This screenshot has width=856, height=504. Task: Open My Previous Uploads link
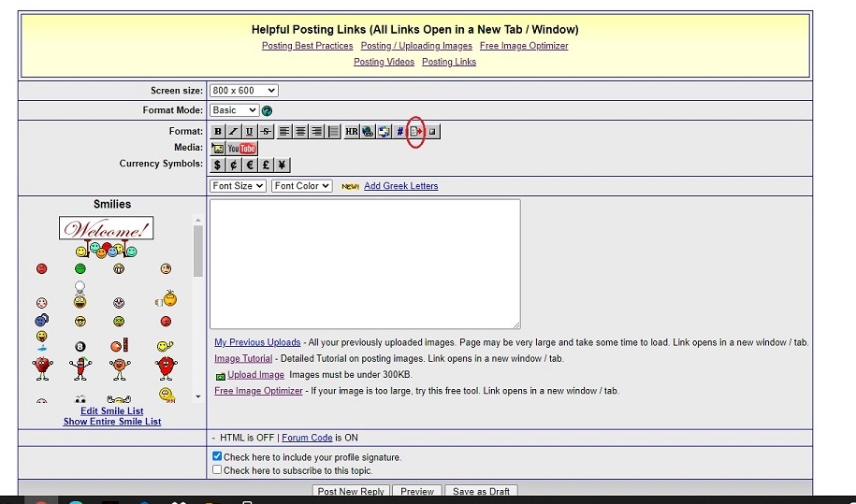coord(257,342)
